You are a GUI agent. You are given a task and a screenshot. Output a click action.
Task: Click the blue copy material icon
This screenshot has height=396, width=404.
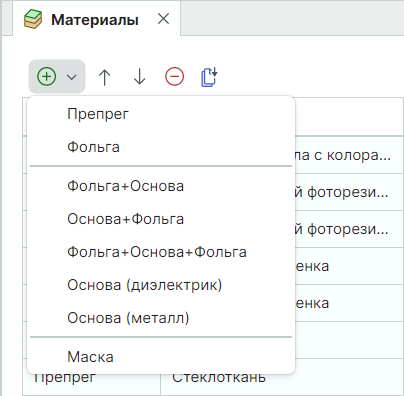pos(209,77)
